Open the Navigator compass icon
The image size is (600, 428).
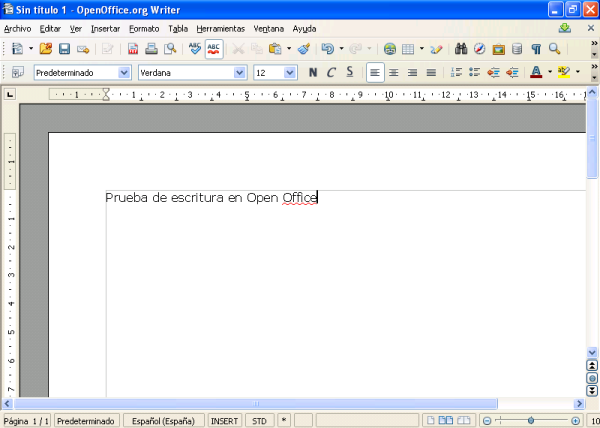(479, 48)
